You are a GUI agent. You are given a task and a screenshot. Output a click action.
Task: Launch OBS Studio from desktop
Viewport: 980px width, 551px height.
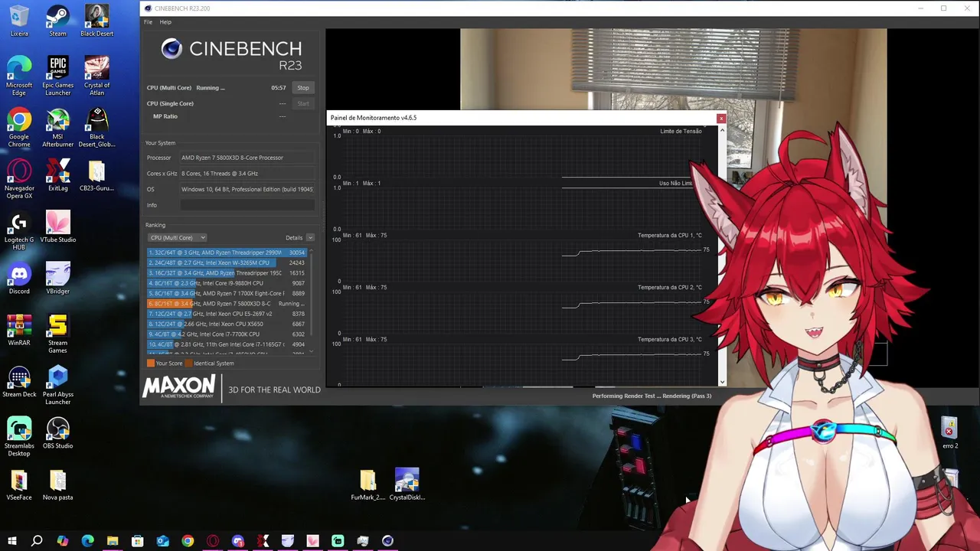point(57,433)
